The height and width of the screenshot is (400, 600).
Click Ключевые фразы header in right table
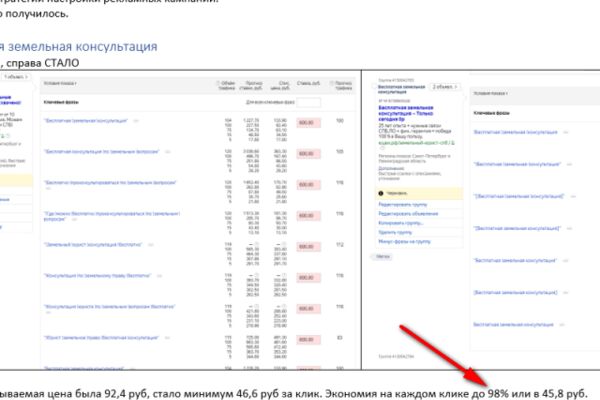(491, 113)
